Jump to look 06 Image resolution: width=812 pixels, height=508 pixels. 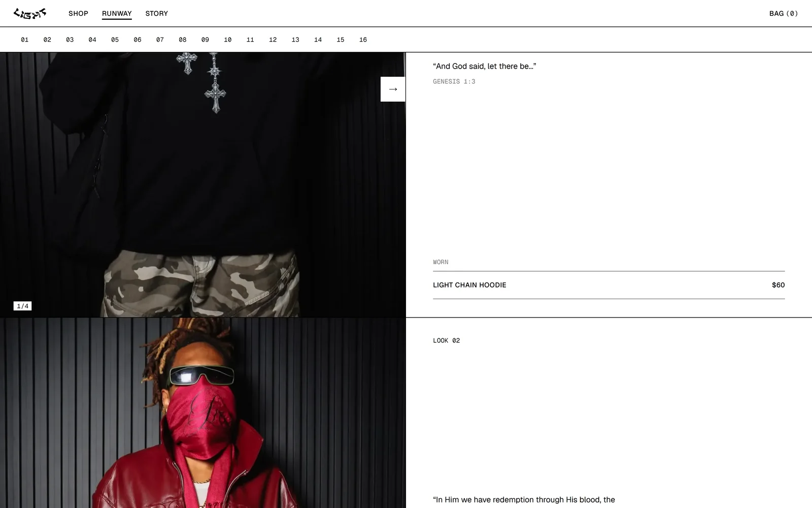[x=138, y=40]
